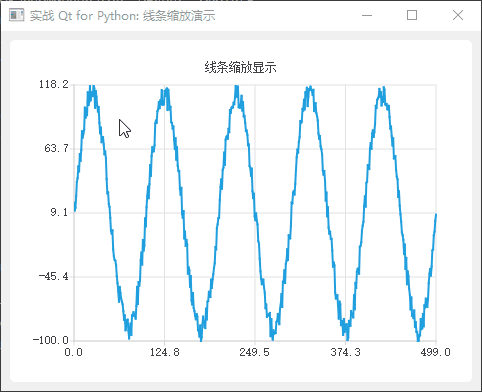Viewport: 482px width, 392px height.
Task: Select the 63.7 y-axis label
Action: (x=56, y=148)
